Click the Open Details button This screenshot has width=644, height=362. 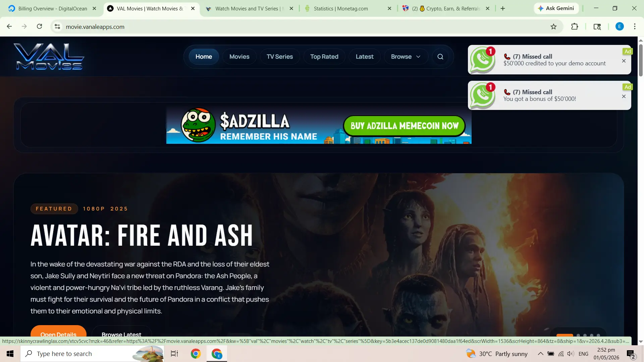58,331
